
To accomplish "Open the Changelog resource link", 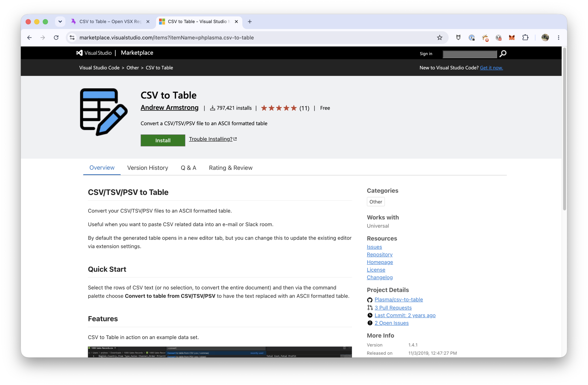I will (379, 277).
